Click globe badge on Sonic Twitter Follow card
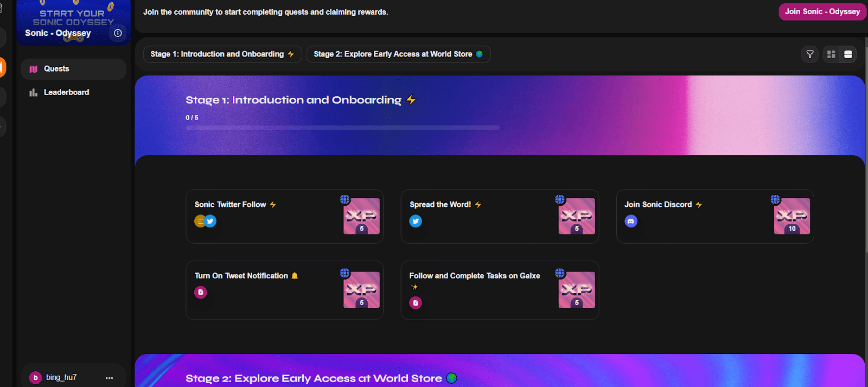Viewport: 868px width, 387px height. point(344,199)
